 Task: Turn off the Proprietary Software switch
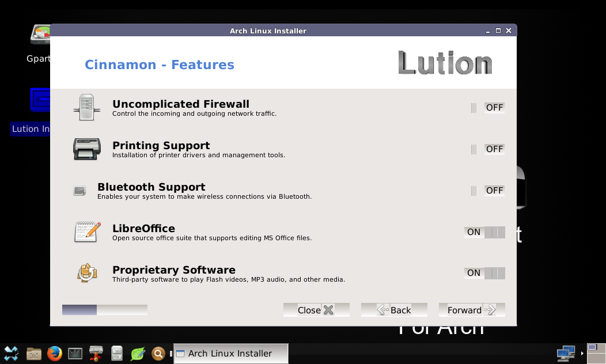[484, 273]
